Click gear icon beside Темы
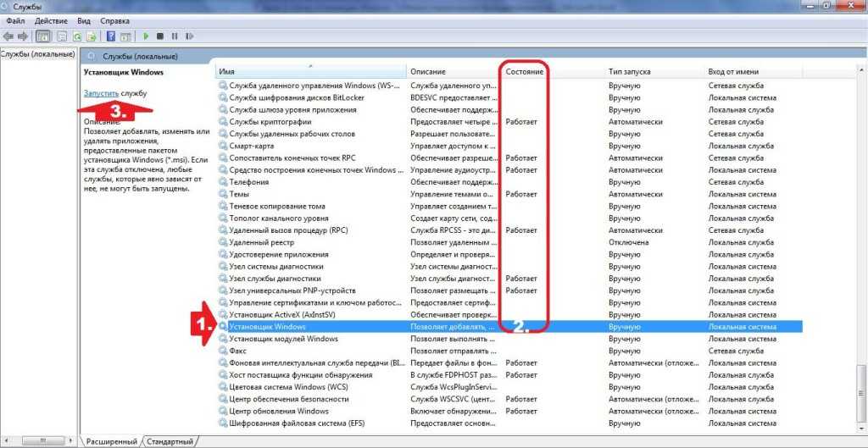 pos(223,194)
